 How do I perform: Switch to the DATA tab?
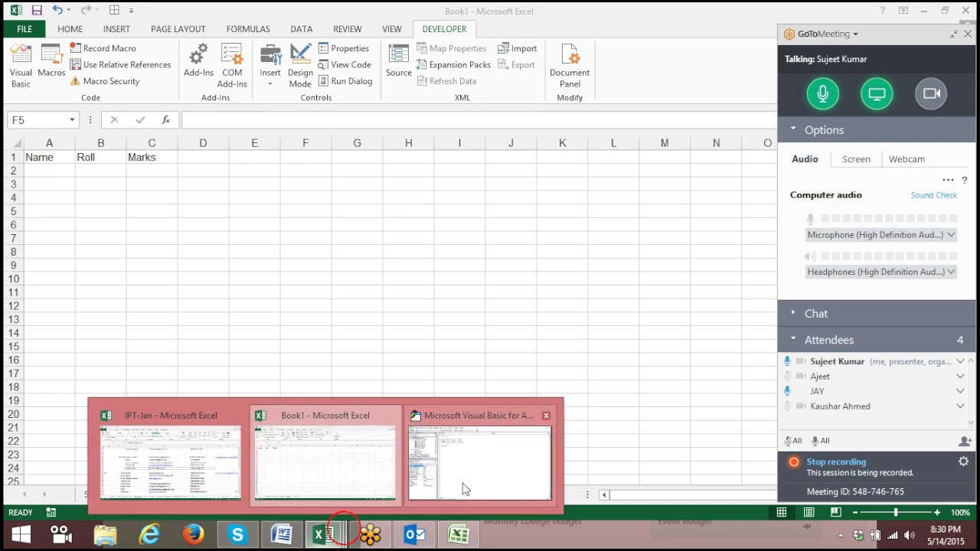(302, 29)
